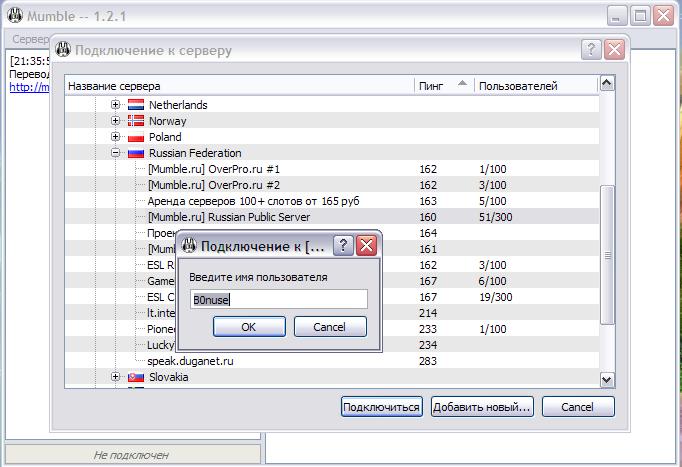Click the Norway flag icon
Screen dimensions: 682x467
134,121
